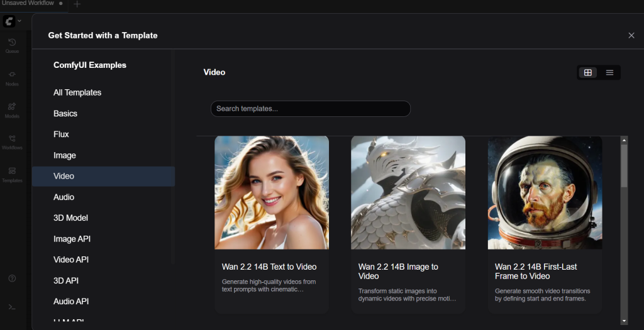Select All Templates category
Screen dimensions: 644x330
104,92
